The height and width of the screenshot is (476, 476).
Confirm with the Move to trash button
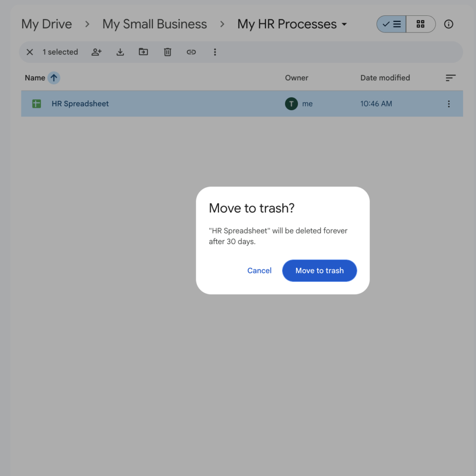click(x=319, y=271)
